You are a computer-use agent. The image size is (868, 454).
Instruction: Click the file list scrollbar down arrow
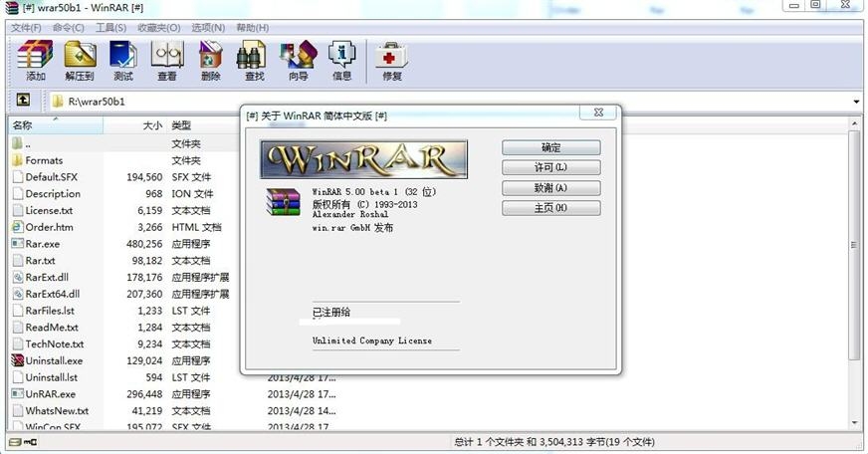pos(855,423)
